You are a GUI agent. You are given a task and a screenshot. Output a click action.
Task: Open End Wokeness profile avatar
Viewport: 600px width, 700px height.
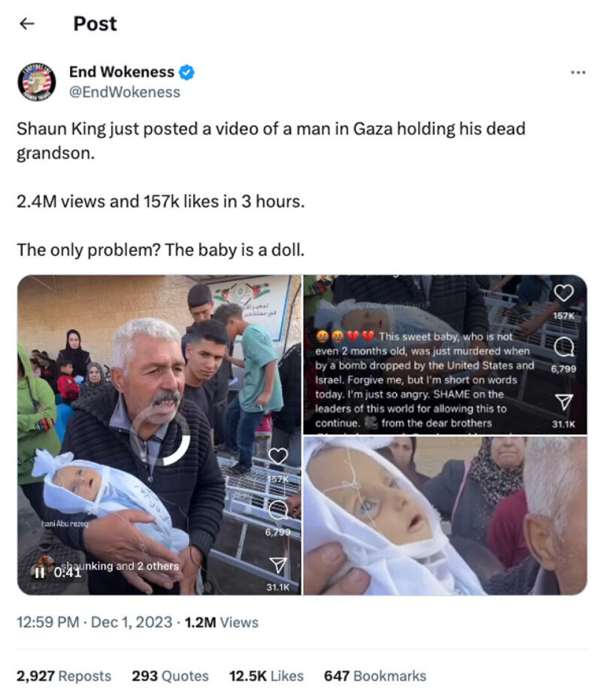tap(37, 82)
